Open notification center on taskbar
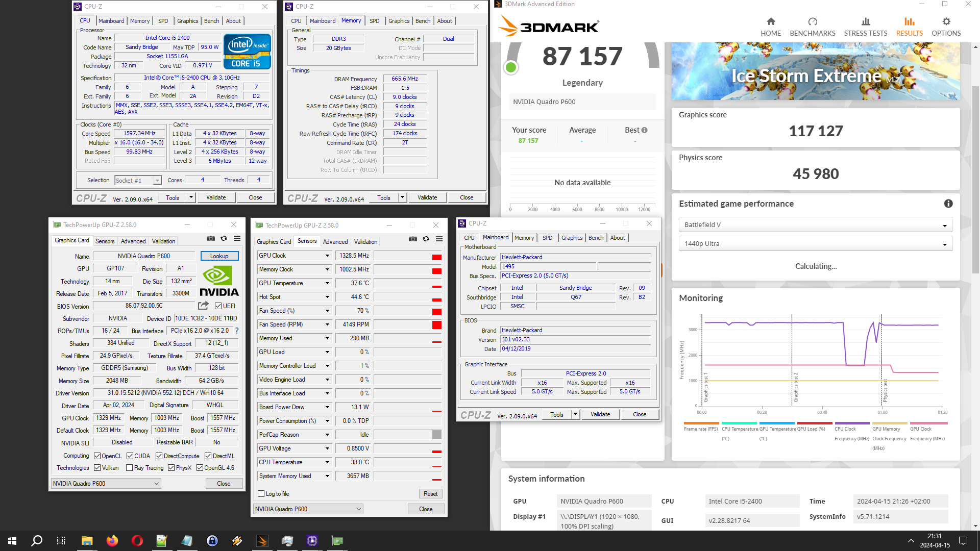Image resolution: width=980 pixels, height=551 pixels. [963, 541]
